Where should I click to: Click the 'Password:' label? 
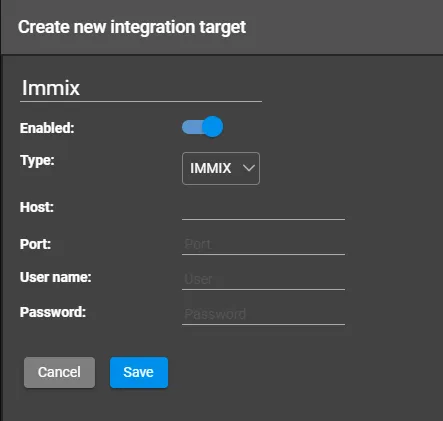(53, 312)
